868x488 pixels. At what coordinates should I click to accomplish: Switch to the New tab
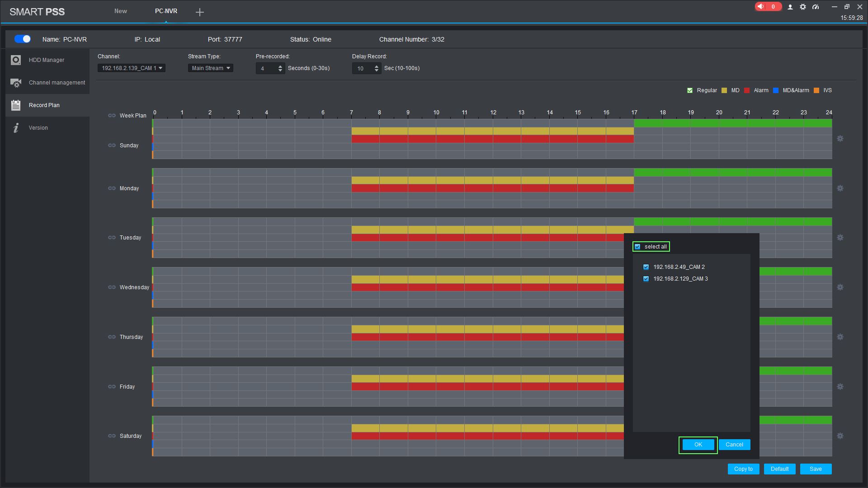click(120, 11)
